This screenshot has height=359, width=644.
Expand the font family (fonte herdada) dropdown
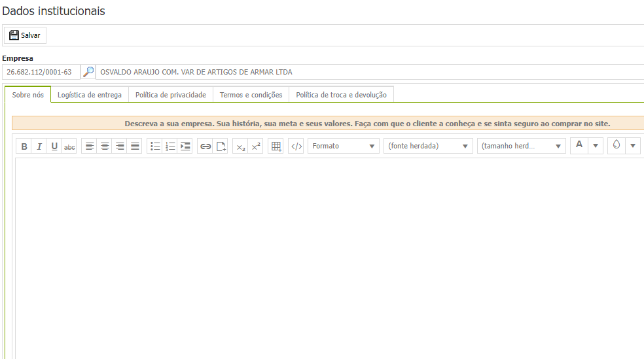(x=428, y=146)
